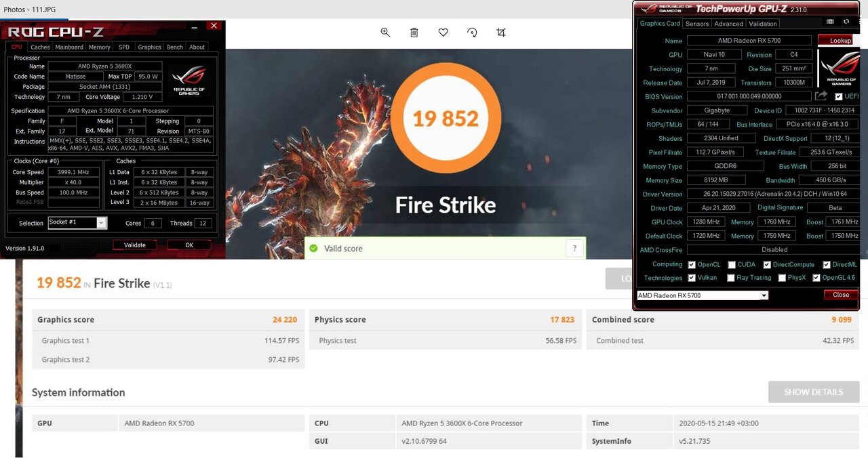This screenshot has width=868, height=458.
Task: Switch to the Advanced tab in GPU-Z
Action: click(x=729, y=24)
